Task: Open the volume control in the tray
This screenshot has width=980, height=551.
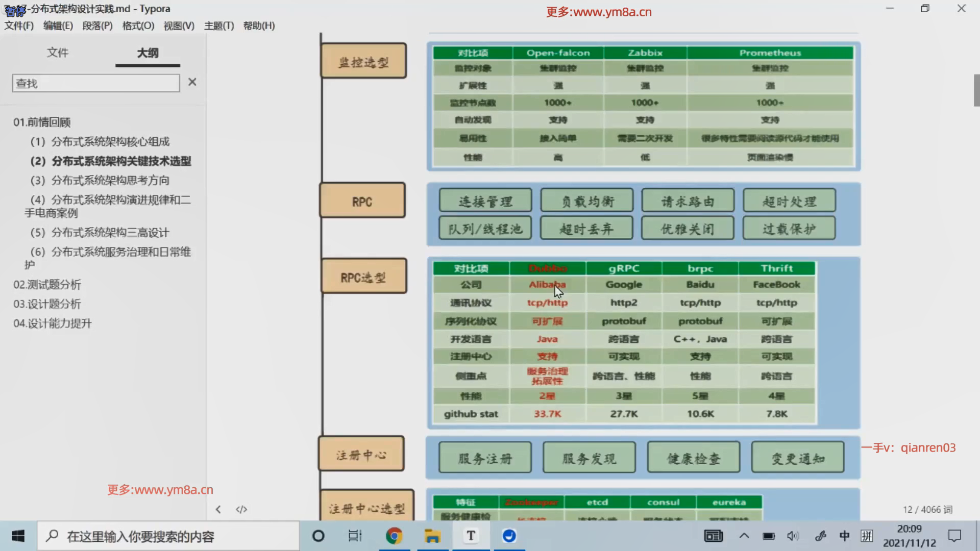Action: [792, 536]
